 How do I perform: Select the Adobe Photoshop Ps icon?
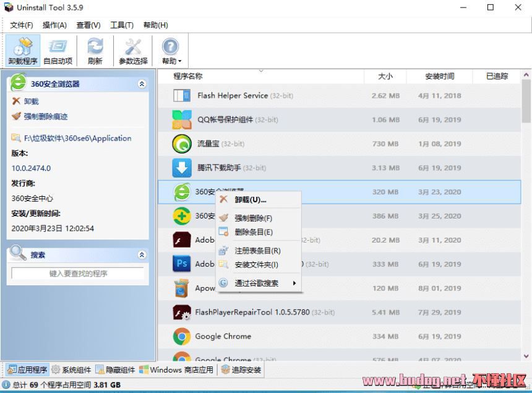(x=182, y=264)
